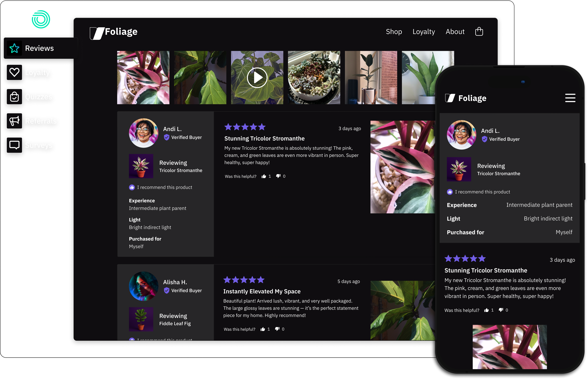Click five-star rating on the phone review

pyautogui.click(x=465, y=258)
